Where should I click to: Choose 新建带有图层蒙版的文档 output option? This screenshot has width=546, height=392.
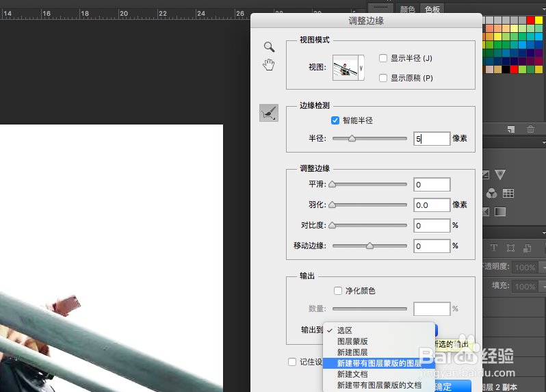coord(379,385)
